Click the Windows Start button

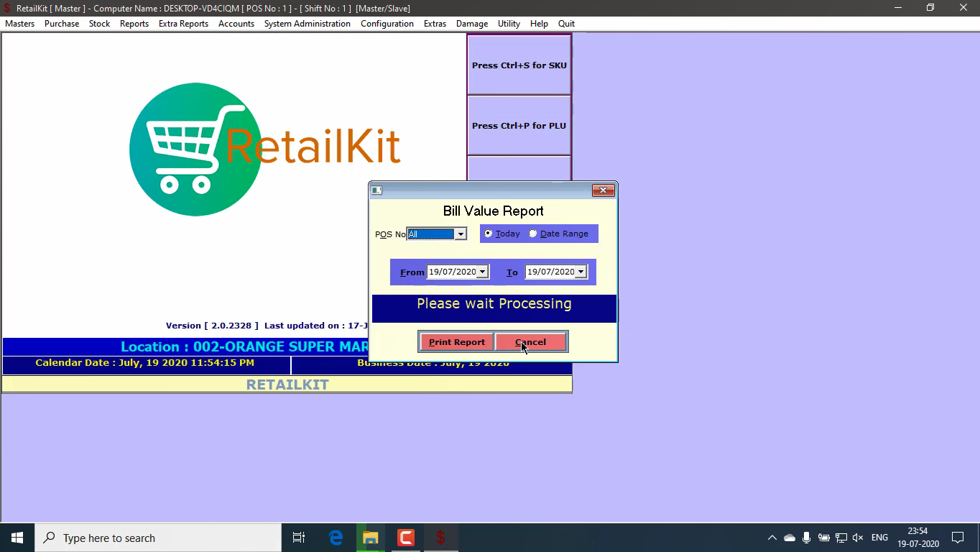point(17,538)
